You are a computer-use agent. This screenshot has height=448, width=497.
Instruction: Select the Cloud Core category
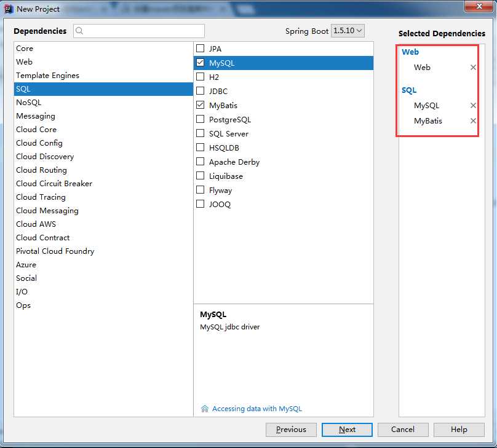pos(103,130)
